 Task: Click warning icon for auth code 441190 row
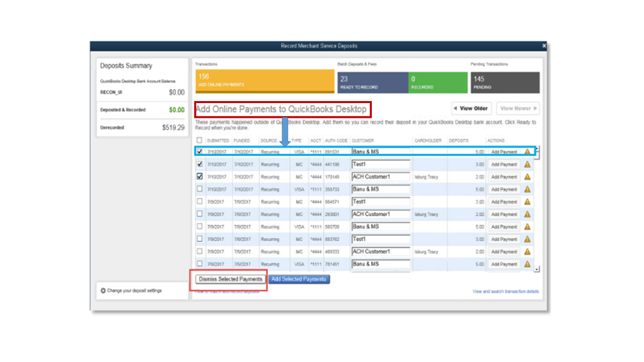coord(527,164)
